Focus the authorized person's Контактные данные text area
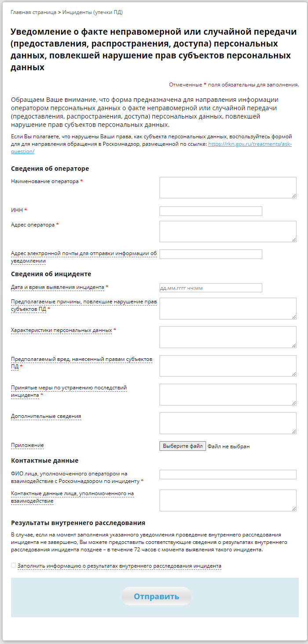 [228, 500]
